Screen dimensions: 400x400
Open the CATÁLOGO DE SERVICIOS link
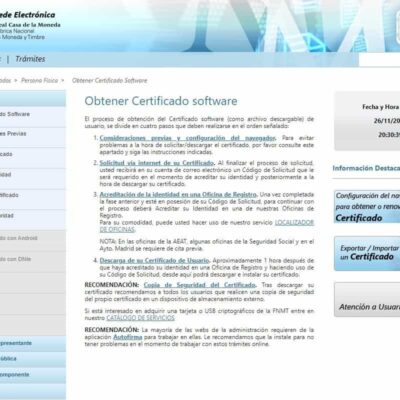click(140, 318)
